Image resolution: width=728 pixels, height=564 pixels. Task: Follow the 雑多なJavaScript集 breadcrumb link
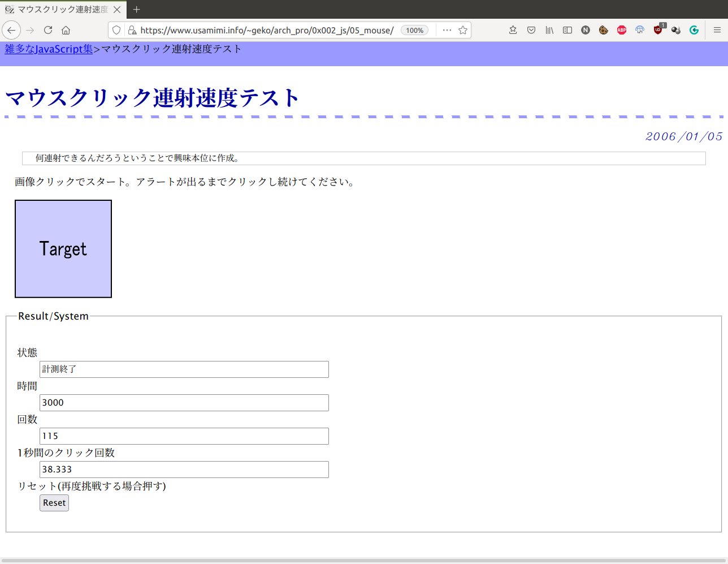point(49,49)
